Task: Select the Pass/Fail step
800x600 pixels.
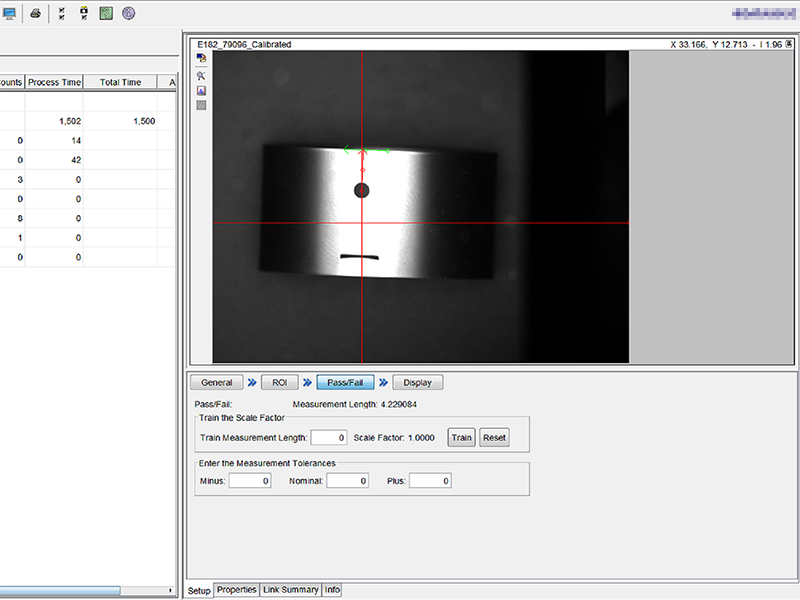Action: 345,382
